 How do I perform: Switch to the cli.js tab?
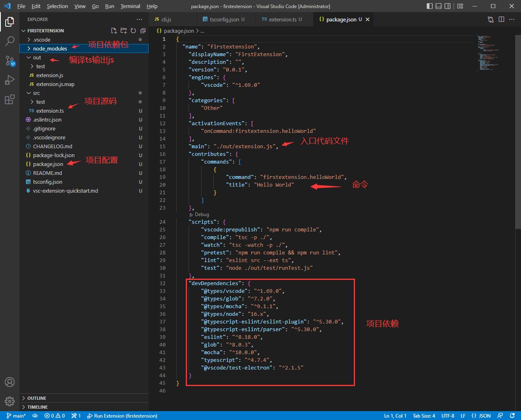[x=173, y=19]
